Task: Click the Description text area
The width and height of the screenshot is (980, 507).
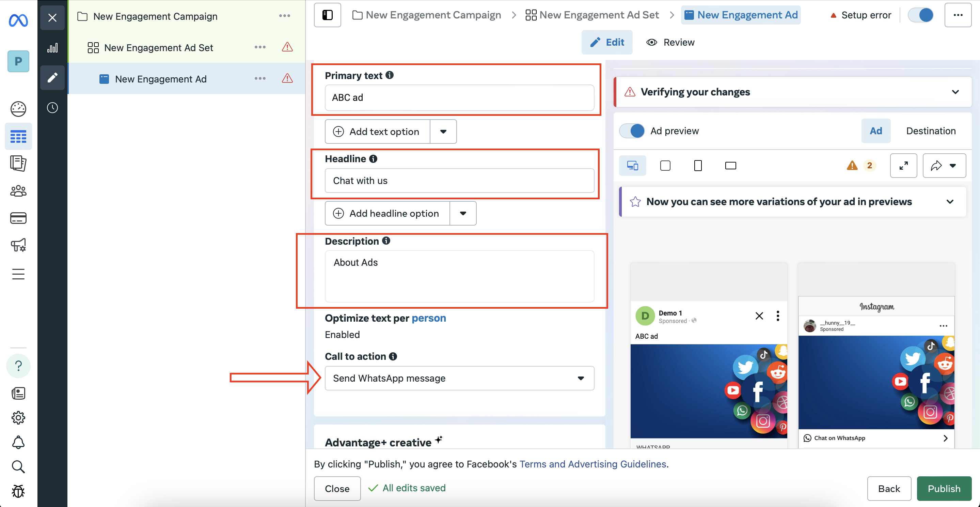Action: click(460, 276)
